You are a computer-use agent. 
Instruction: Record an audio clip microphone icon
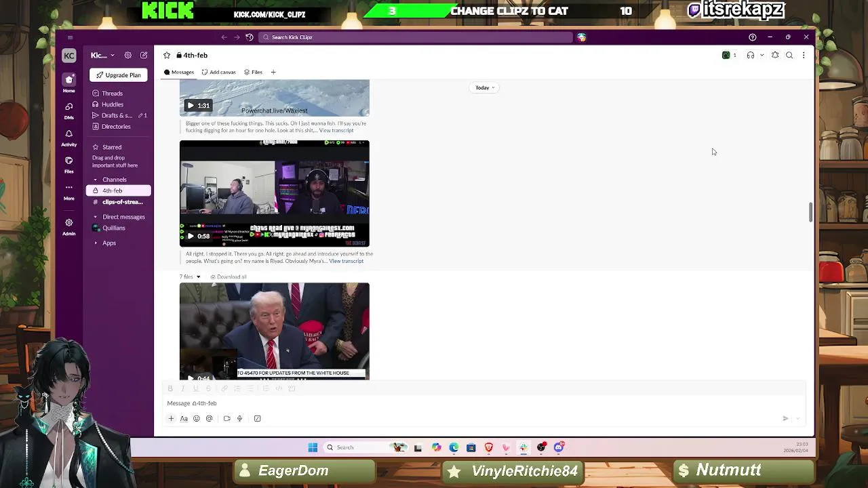(x=239, y=418)
